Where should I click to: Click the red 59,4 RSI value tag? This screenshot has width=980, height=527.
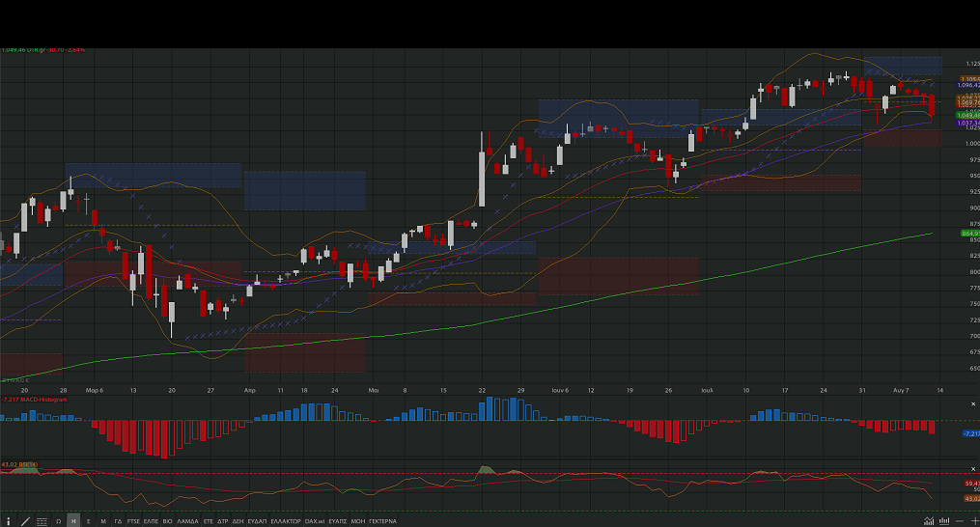pyautogui.click(x=972, y=484)
